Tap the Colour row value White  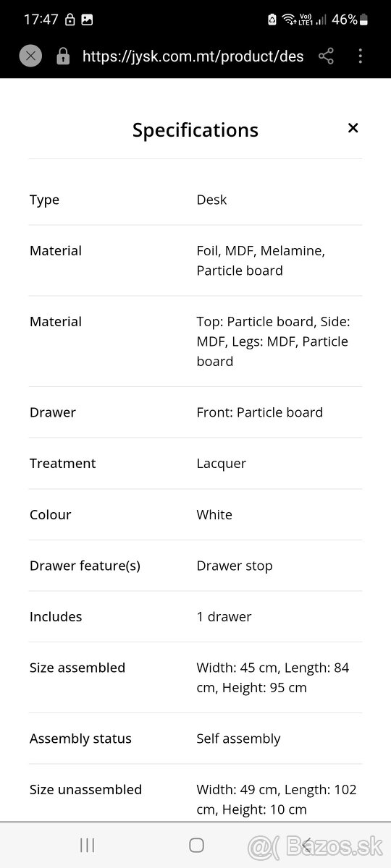point(214,515)
